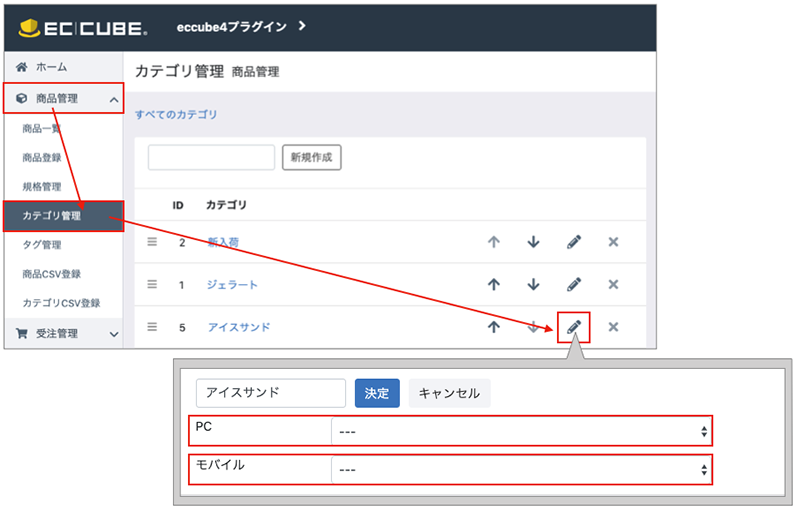Click the 商品管理 cube icon
Image resolution: width=798 pixels, height=511 pixels.
[21, 98]
